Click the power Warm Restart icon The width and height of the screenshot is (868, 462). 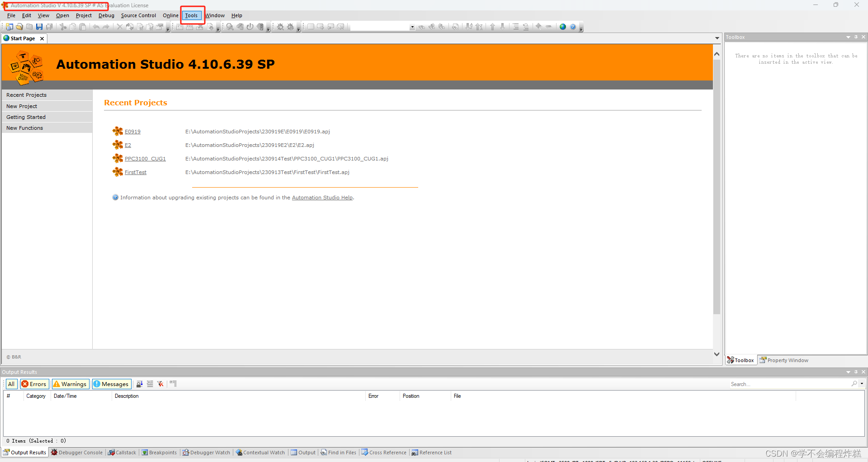[250, 27]
